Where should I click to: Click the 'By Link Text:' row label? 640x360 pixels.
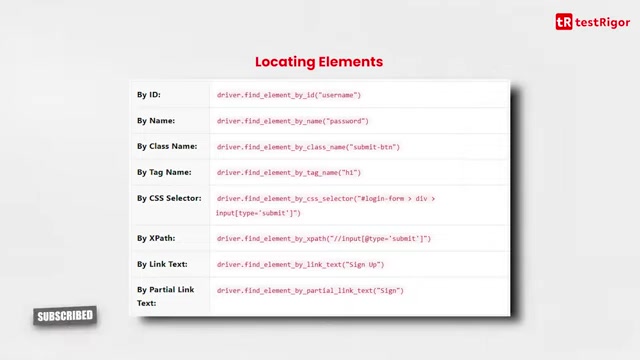[162, 264]
